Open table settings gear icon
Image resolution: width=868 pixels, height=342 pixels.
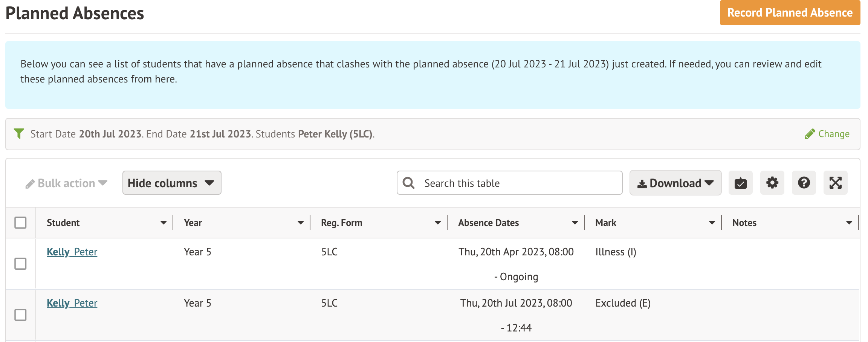coord(772,183)
